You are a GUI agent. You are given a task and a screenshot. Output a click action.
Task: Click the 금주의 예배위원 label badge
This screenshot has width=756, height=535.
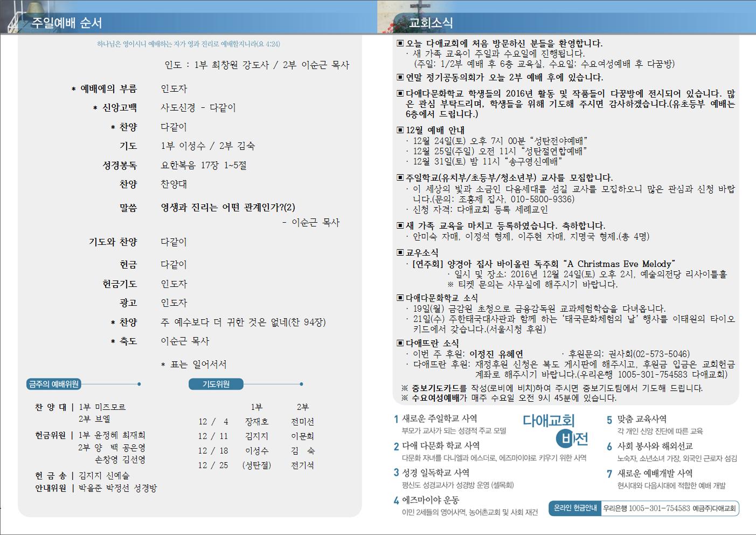54,384
